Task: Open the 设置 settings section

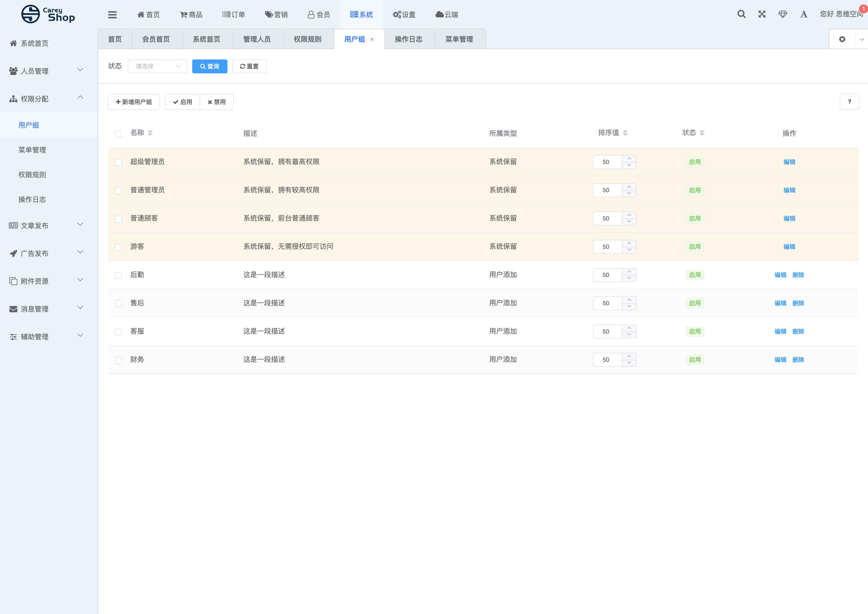Action: [404, 14]
